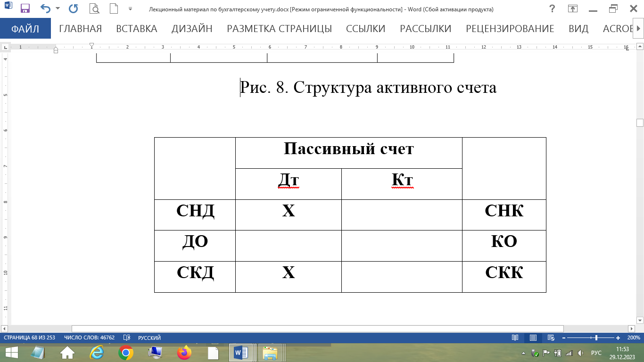644x362 pixels.
Task: Show hidden system tray icons arrow
Action: (x=524, y=353)
